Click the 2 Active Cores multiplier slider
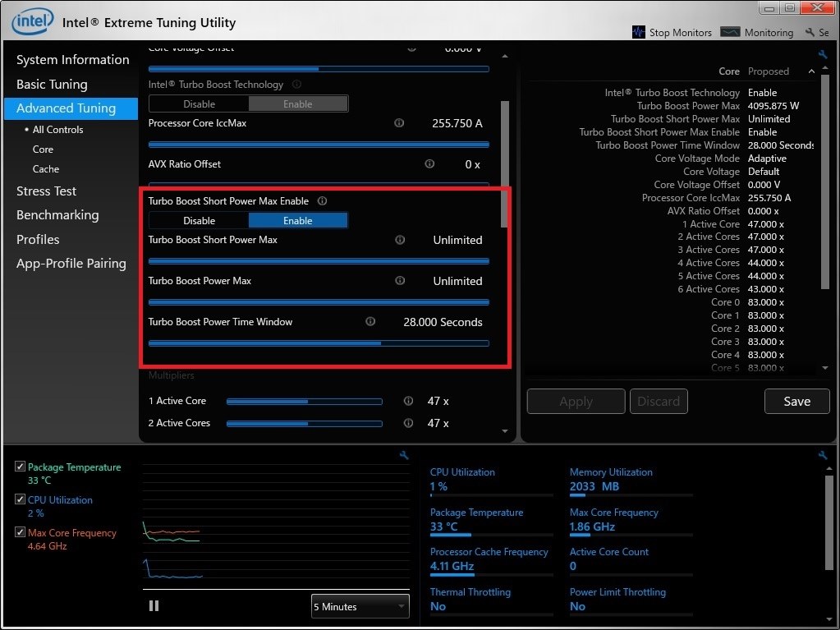The image size is (840, 630). click(305, 424)
